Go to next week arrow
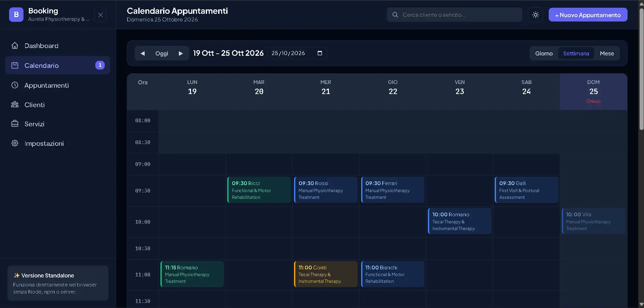The height and width of the screenshot is (308, 644). tap(181, 53)
